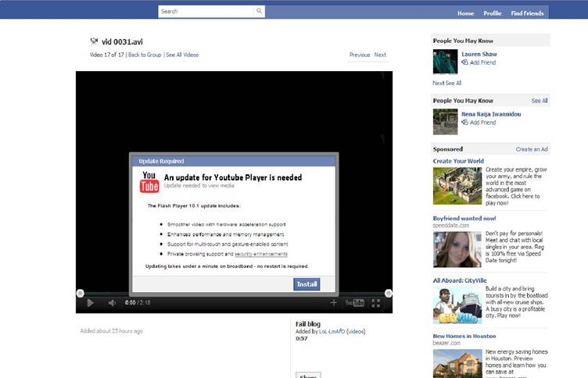The width and height of the screenshot is (588, 378).
Task: Click See All in second People You May Know
Action: (x=540, y=101)
